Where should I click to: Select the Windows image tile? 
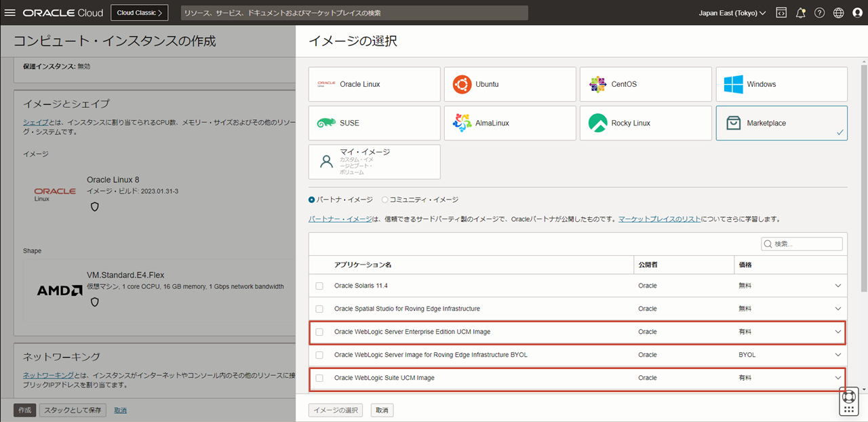coord(781,83)
